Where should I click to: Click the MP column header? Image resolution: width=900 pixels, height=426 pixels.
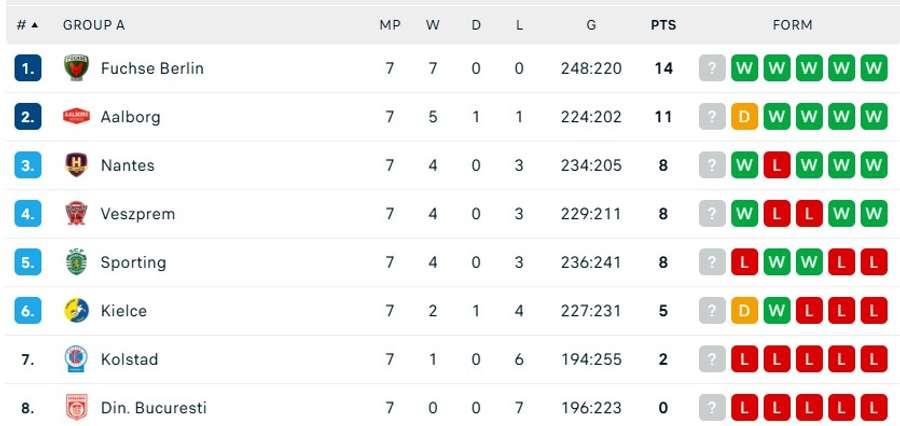[x=390, y=25]
